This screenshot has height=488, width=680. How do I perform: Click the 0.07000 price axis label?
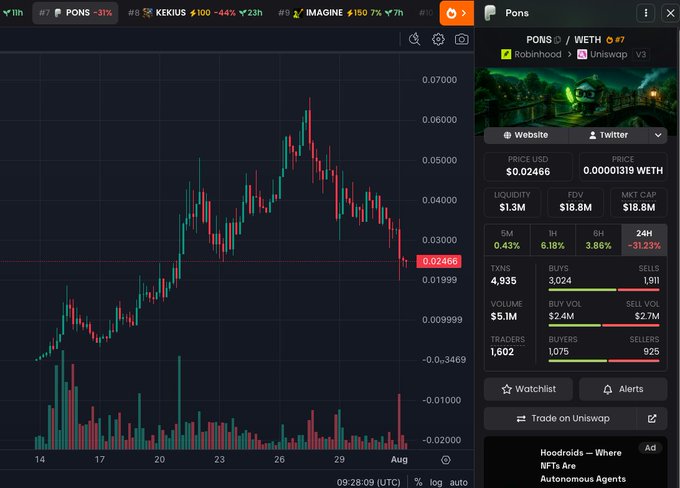439,80
